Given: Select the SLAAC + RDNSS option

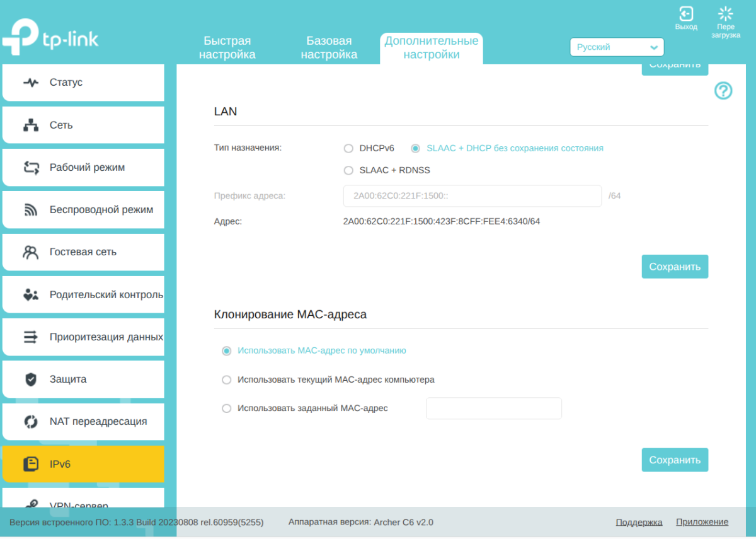Looking at the screenshot, I should coord(348,170).
